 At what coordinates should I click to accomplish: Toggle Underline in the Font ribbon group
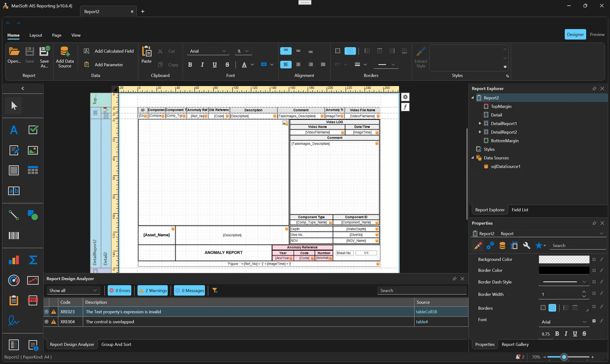point(215,64)
